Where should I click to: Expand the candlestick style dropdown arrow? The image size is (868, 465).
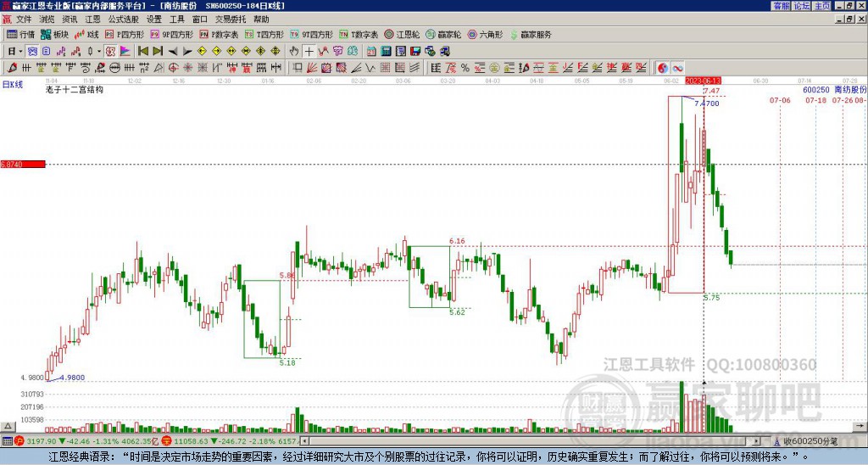click(x=98, y=52)
